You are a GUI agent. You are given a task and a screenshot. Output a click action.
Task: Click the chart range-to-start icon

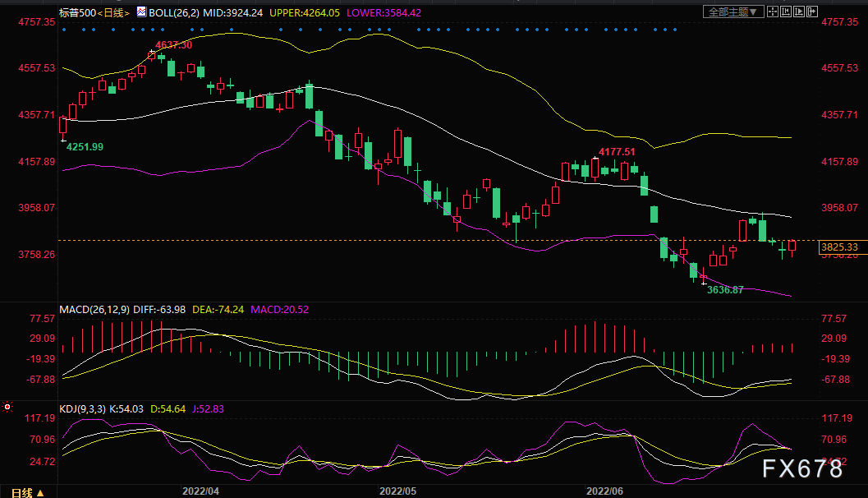(786, 12)
